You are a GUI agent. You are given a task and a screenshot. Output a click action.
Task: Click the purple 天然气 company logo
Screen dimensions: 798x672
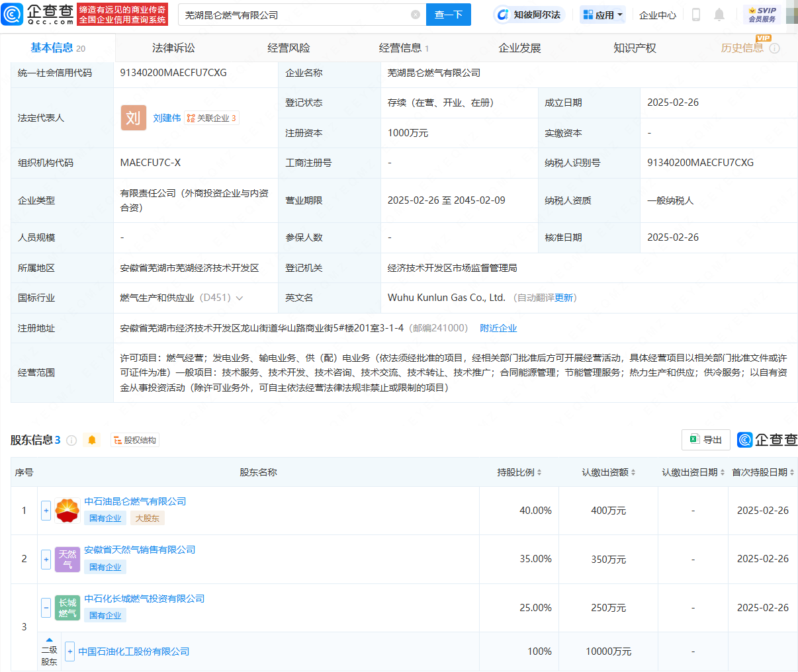click(x=67, y=559)
